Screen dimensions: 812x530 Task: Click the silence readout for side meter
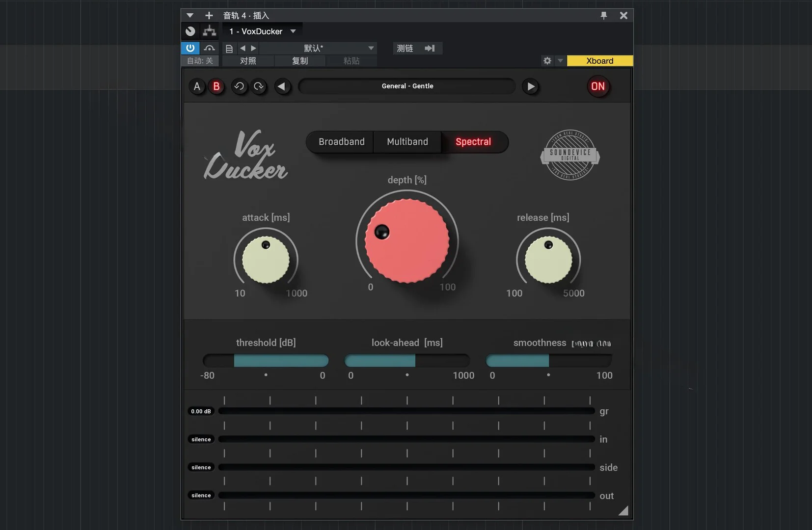click(x=201, y=467)
